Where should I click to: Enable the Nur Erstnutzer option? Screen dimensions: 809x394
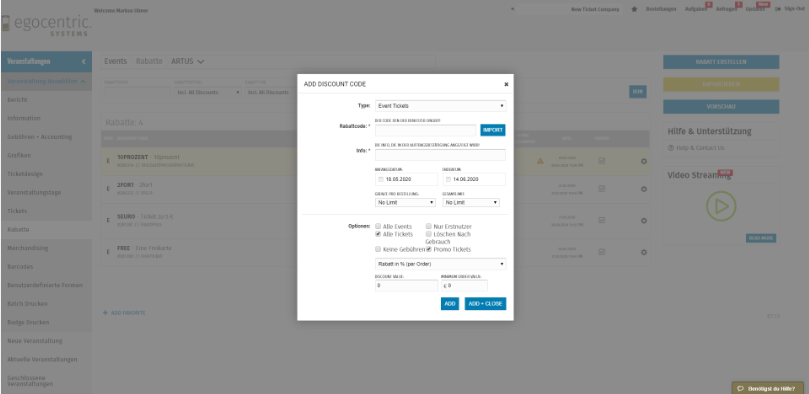pyautogui.click(x=429, y=226)
